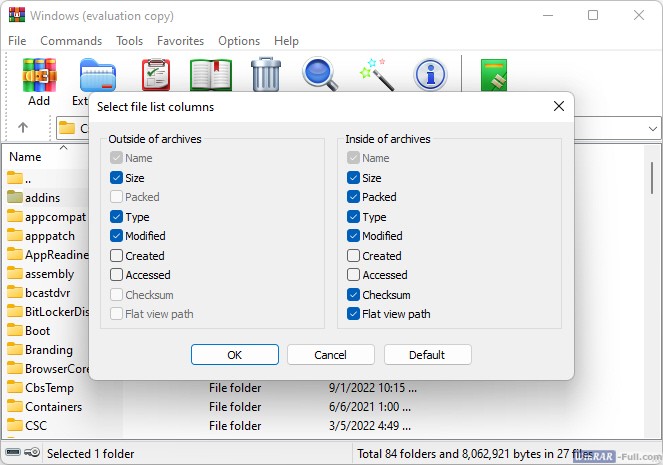Expand the address bar dropdown arrow

coord(652,128)
